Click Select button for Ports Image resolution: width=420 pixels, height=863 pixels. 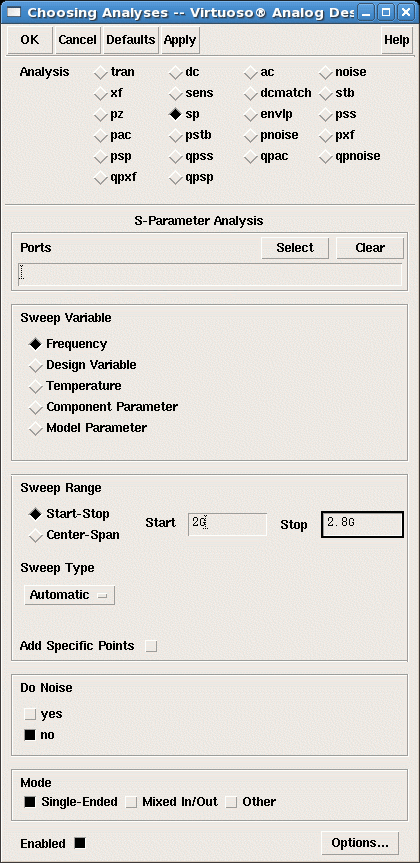coord(295,248)
